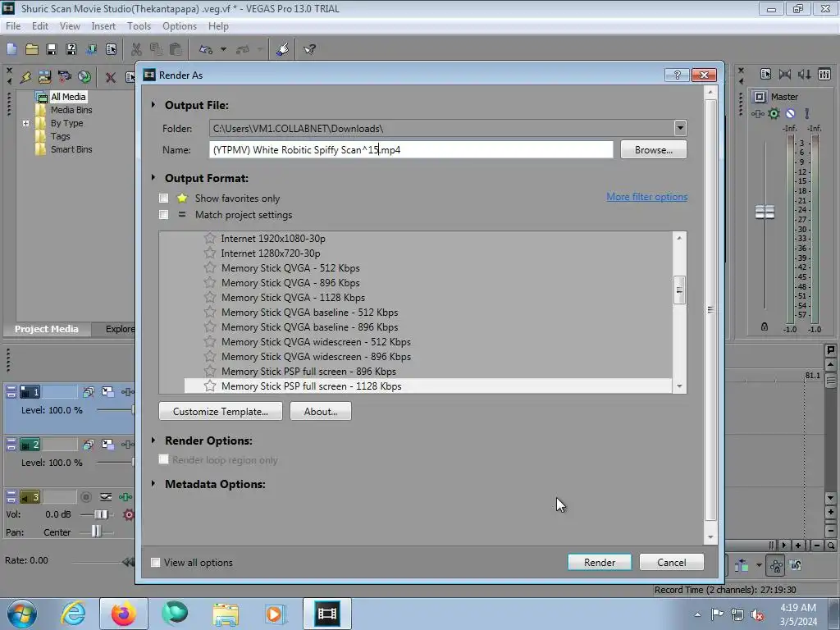The image size is (840, 630).
Task: Collapse the Render Options section
Action: click(x=153, y=440)
